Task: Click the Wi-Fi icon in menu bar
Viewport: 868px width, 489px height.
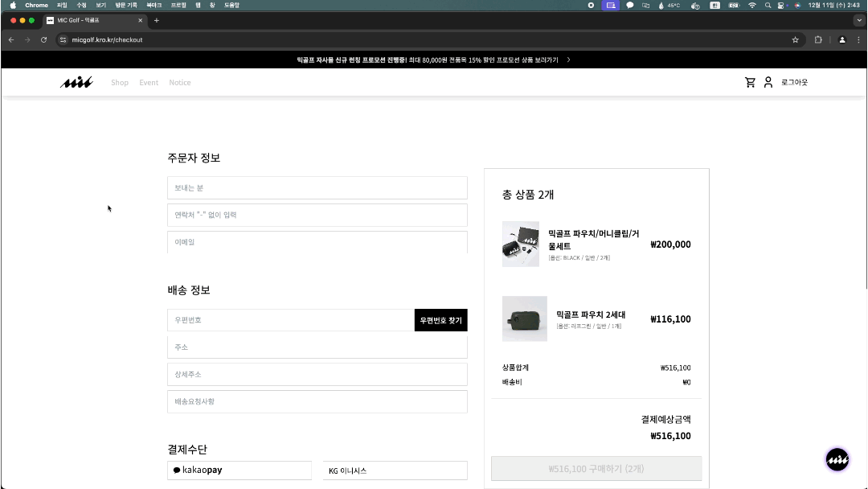Action: (x=752, y=5)
